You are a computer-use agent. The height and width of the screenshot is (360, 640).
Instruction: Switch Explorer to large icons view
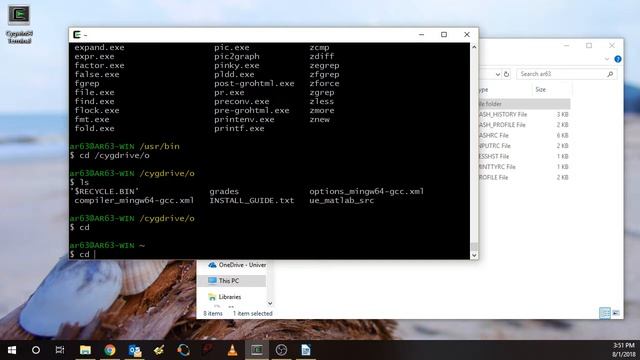[616, 313]
